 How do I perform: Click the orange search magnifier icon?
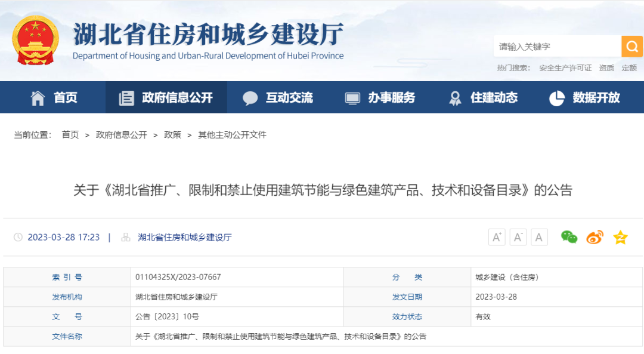click(632, 46)
